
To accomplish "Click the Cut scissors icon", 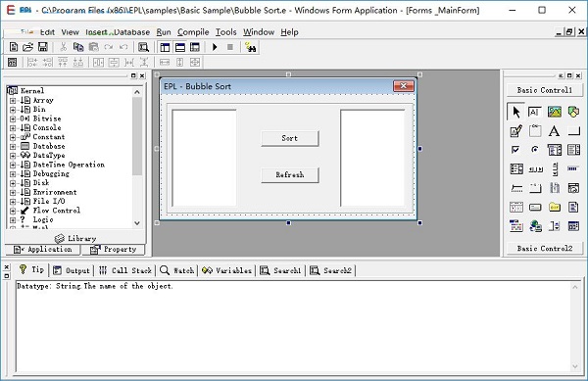I will tap(63, 47).
